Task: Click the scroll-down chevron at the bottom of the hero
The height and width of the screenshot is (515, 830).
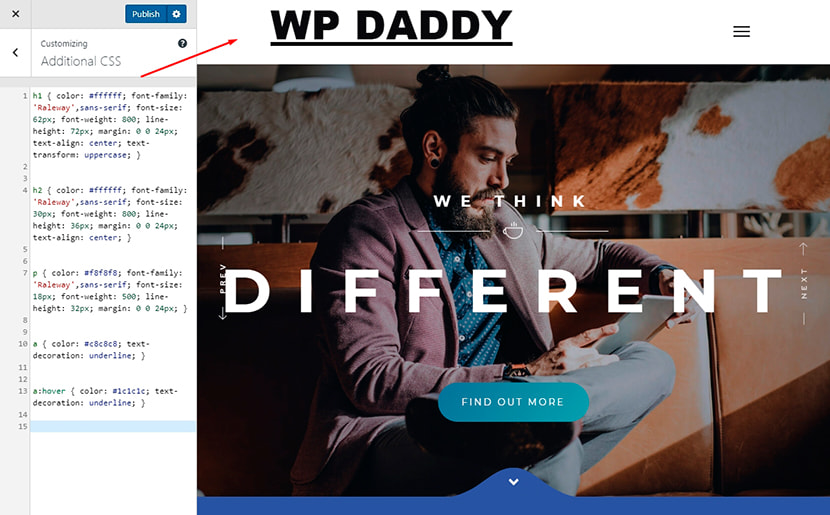Action: click(513, 482)
